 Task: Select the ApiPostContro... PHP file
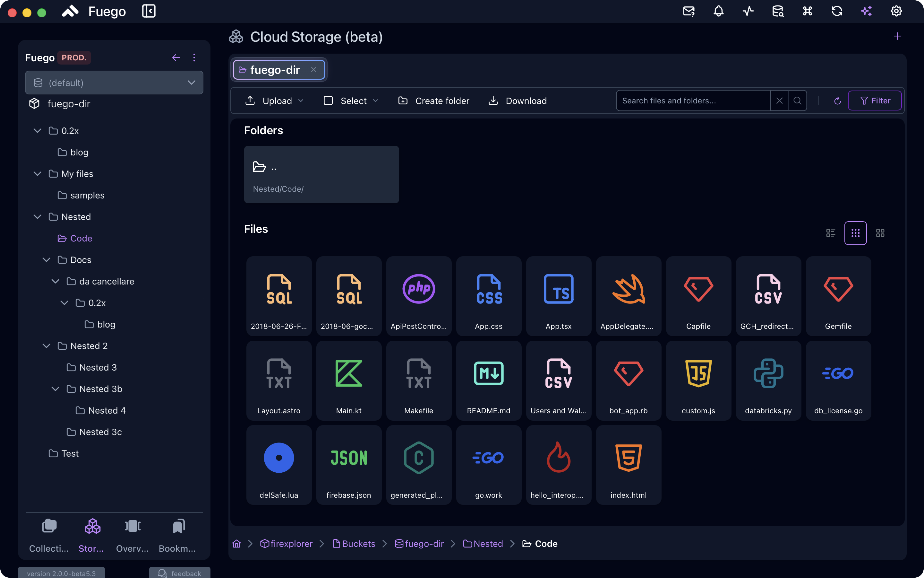pos(419,296)
